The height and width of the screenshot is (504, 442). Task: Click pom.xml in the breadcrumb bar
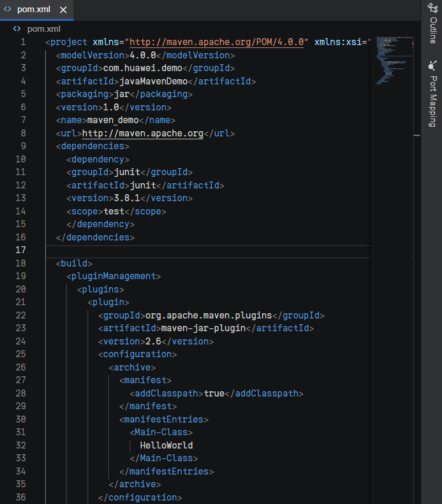[43, 29]
